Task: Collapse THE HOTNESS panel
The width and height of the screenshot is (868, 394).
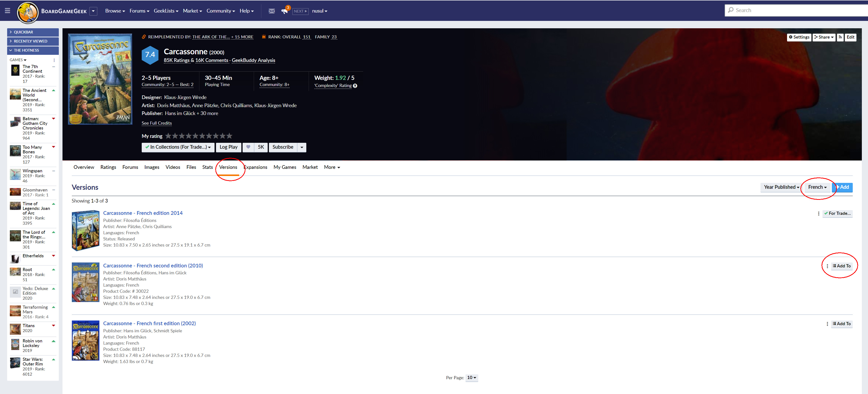Action: pos(33,50)
